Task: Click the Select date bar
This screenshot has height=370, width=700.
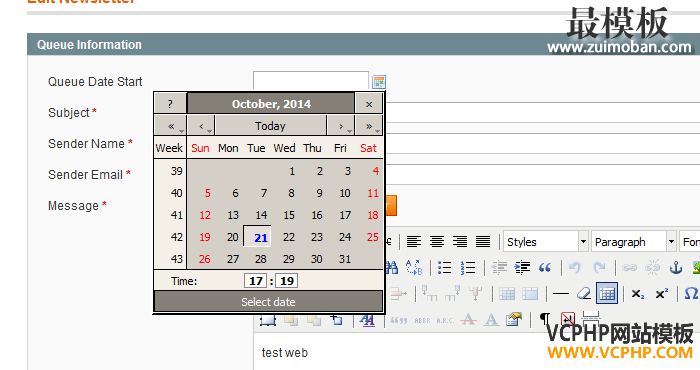Action: tap(268, 302)
